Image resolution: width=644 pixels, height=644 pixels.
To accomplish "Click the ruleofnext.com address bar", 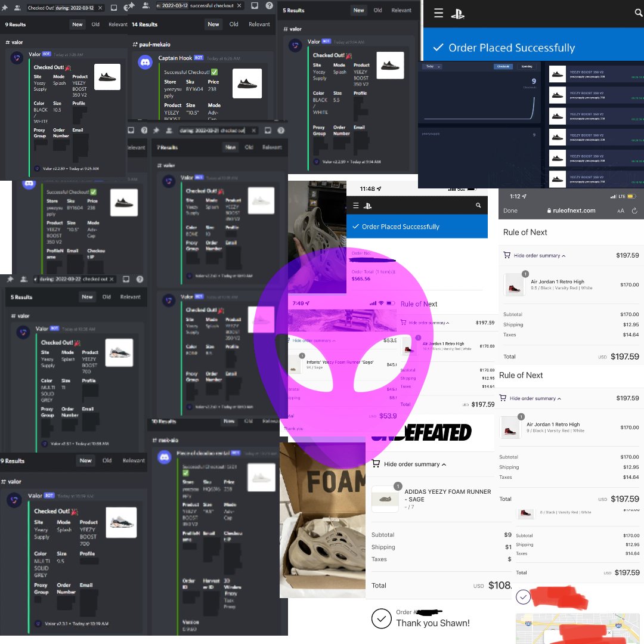I will (x=571, y=210).
